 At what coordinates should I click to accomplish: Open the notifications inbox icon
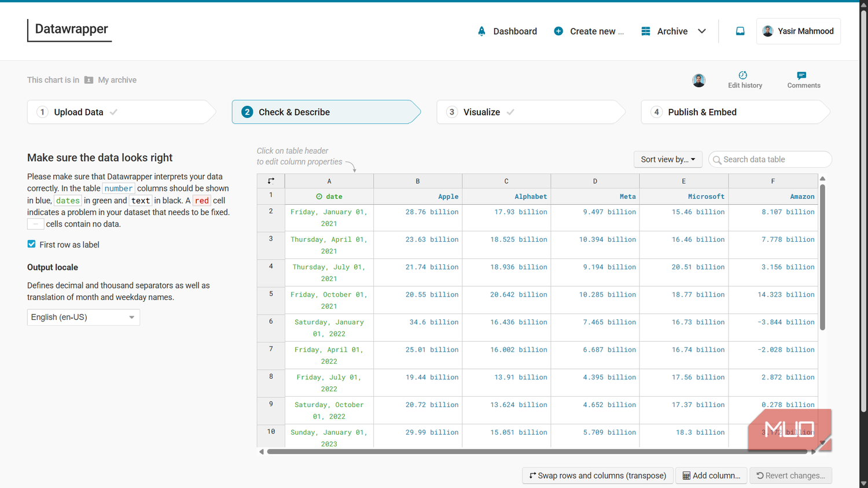tap(740, 31)
